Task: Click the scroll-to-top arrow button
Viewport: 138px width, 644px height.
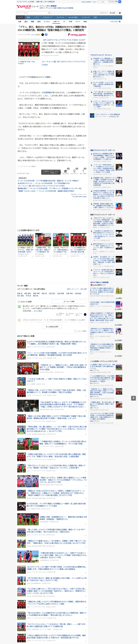Action: (x=133, y=398)
